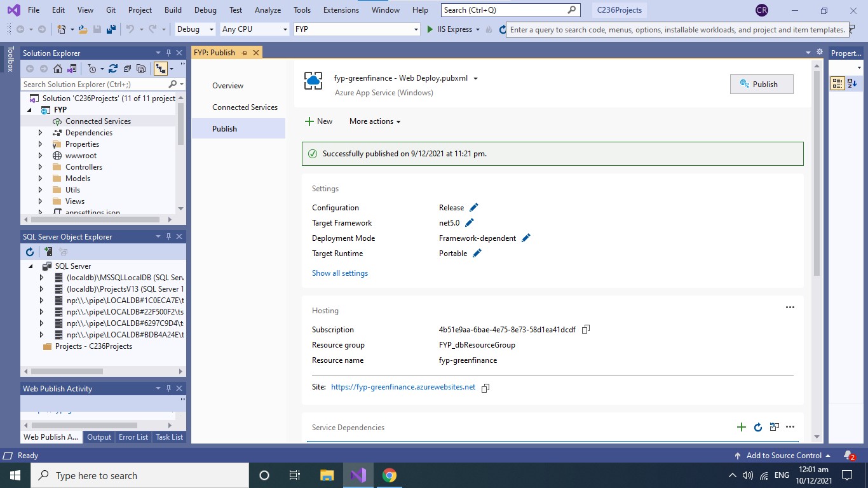Open the Git menu
The image size is (868, 488).
coord(111,10)
